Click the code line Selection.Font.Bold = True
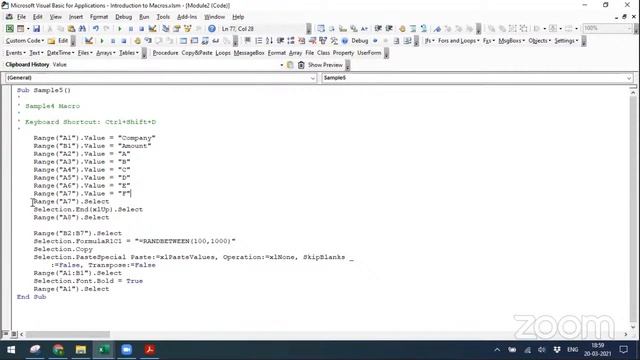The height and width of the screenshot is (360, 640). pyautogui.click(x=88, y=281)
